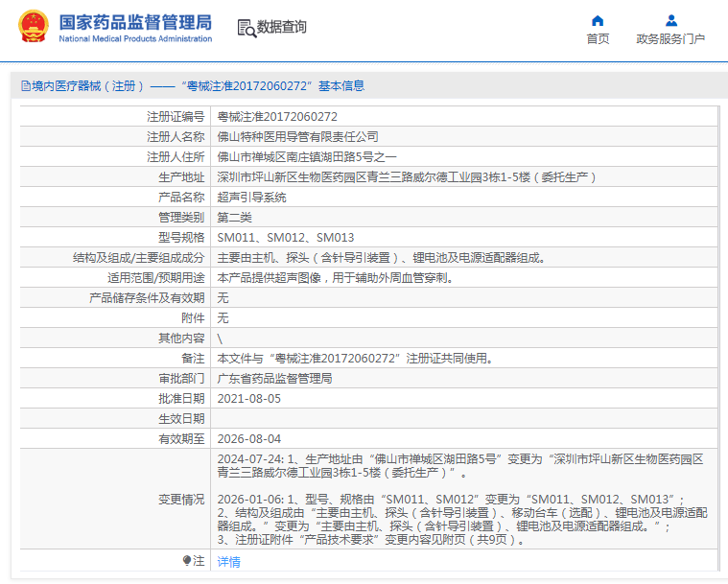Screen dimensions: 728x584
Task: Open the 政务服务门户 text link
Action: coord(670,38)
